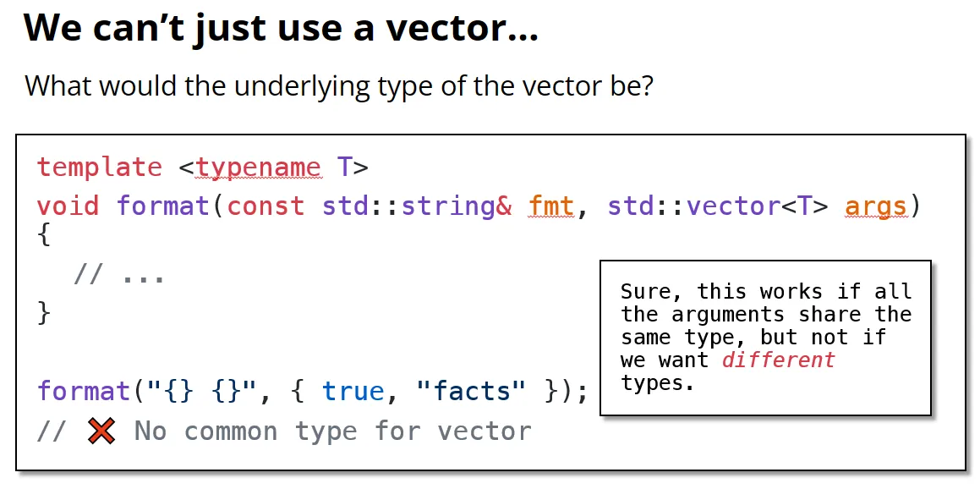Click the red X cross icon
This screenshot has height=489, width=980.
point(101,431)
